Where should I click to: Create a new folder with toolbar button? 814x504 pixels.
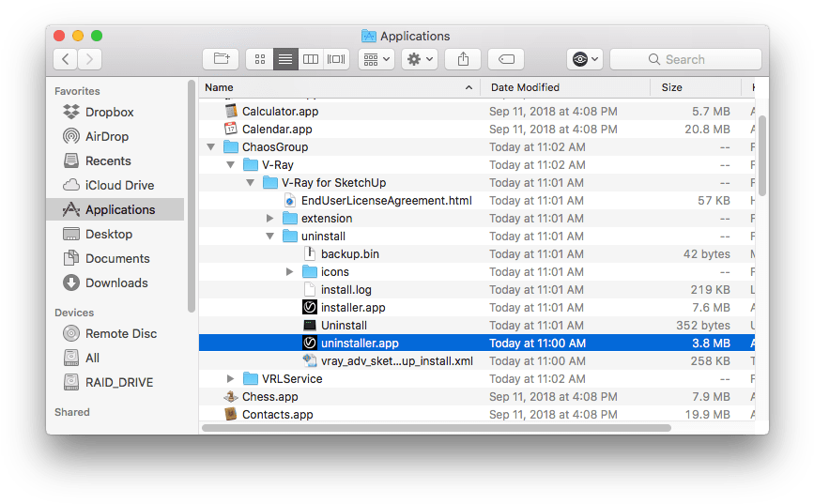pyautogui.click(x=221, y=59)
